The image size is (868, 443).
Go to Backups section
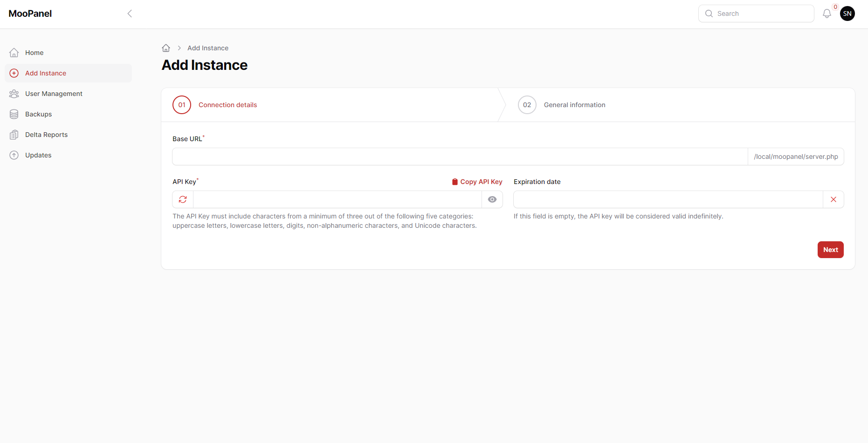click(x=68, y=114)
